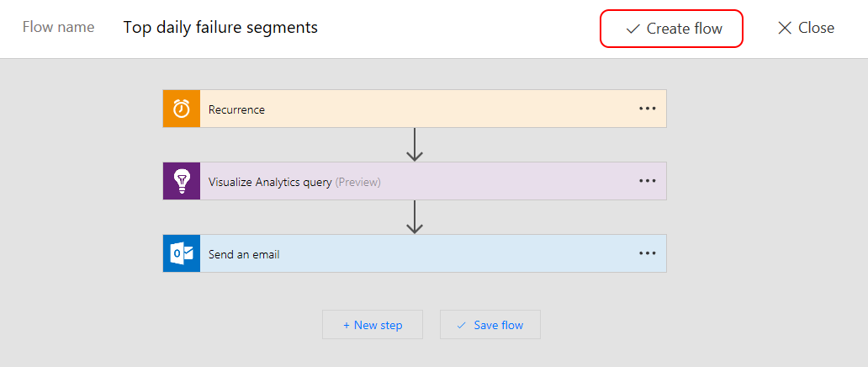Click the Visualize Analytics lightbulb icon
The height and width of the screenshot is (367, 868).
pos(182,181)
